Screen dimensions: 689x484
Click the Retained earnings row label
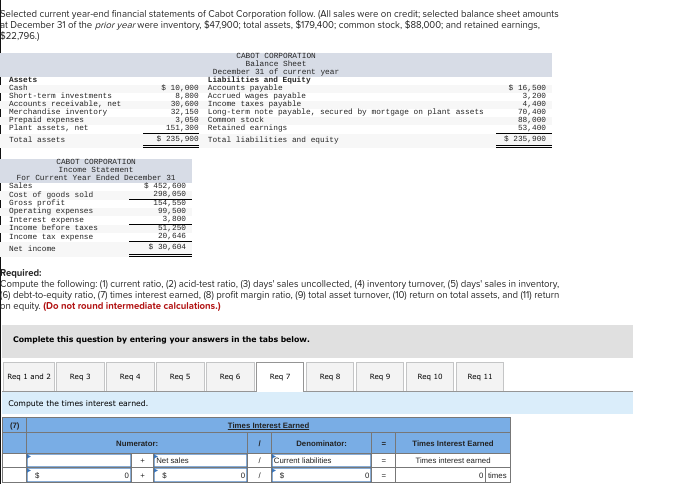pos(247,127)
